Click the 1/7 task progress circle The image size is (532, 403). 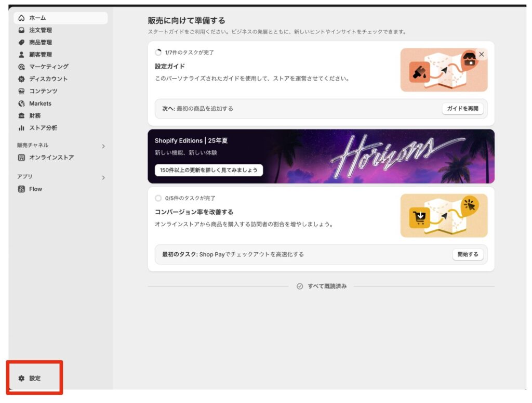[158, 53]
